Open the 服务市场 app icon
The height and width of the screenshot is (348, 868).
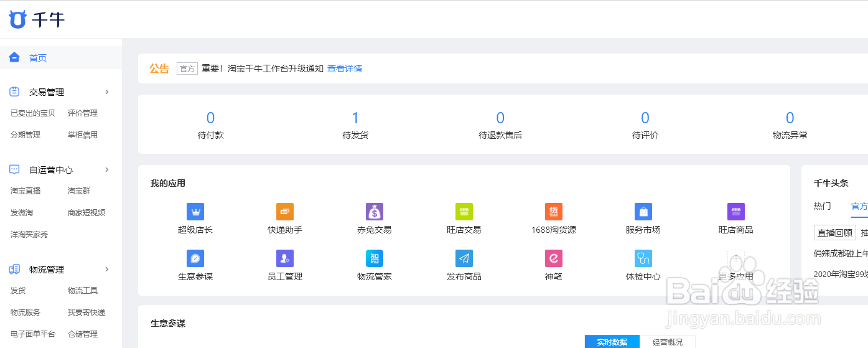point(643,212)
